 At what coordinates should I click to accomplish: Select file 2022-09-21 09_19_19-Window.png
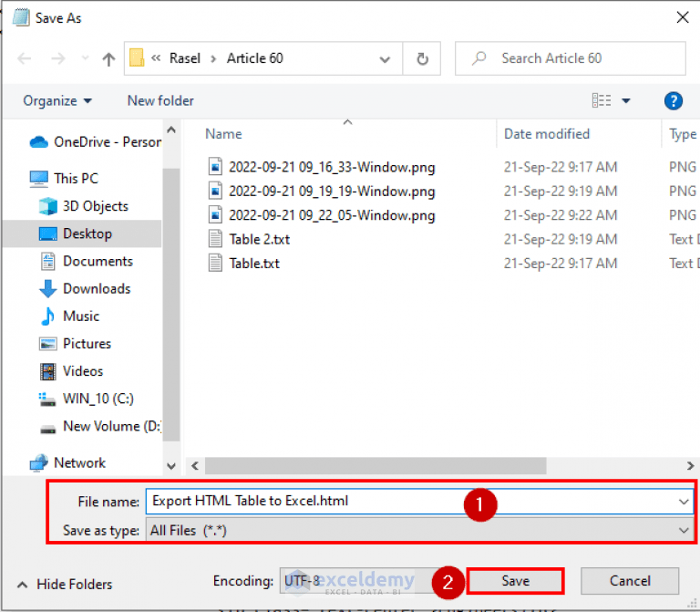(x=332, y=192)
